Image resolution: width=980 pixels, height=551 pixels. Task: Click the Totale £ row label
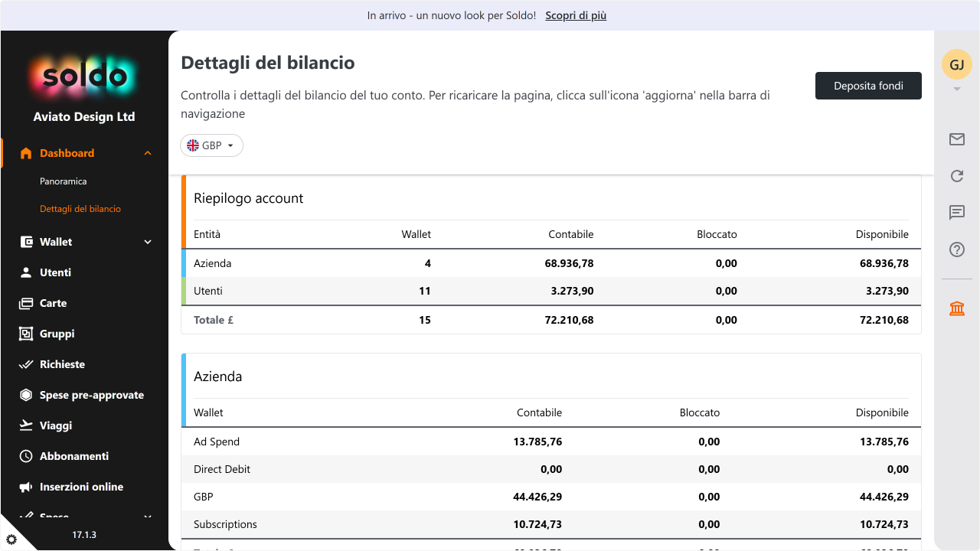click(x=214, y=320)
